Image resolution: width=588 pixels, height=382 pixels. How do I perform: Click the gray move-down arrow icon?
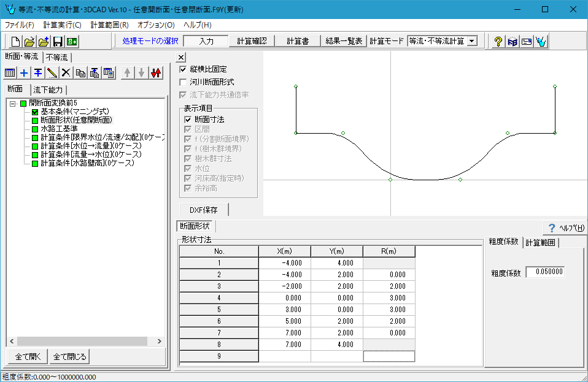coord(141,72)
